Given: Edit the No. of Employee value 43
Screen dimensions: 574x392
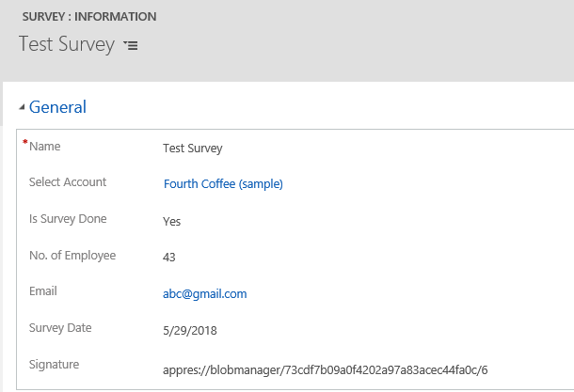Looking at the screenshot, I should [x=169, y=257].
